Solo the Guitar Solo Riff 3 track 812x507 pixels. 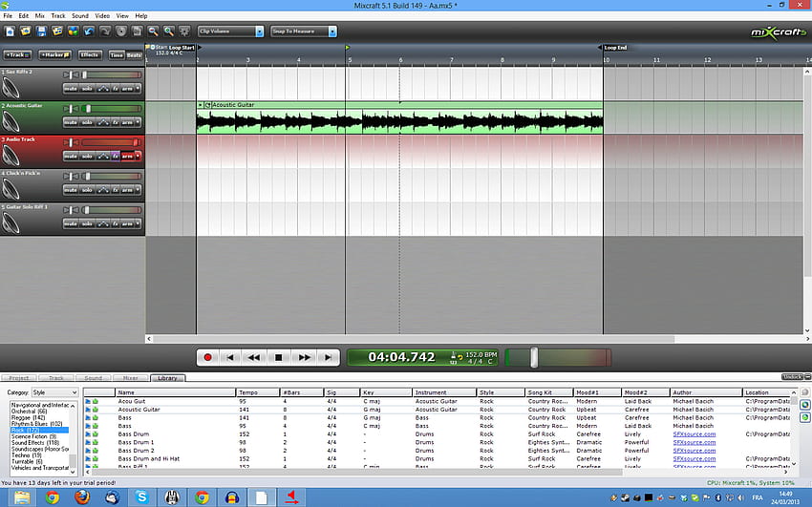click(x=87, y=223)
